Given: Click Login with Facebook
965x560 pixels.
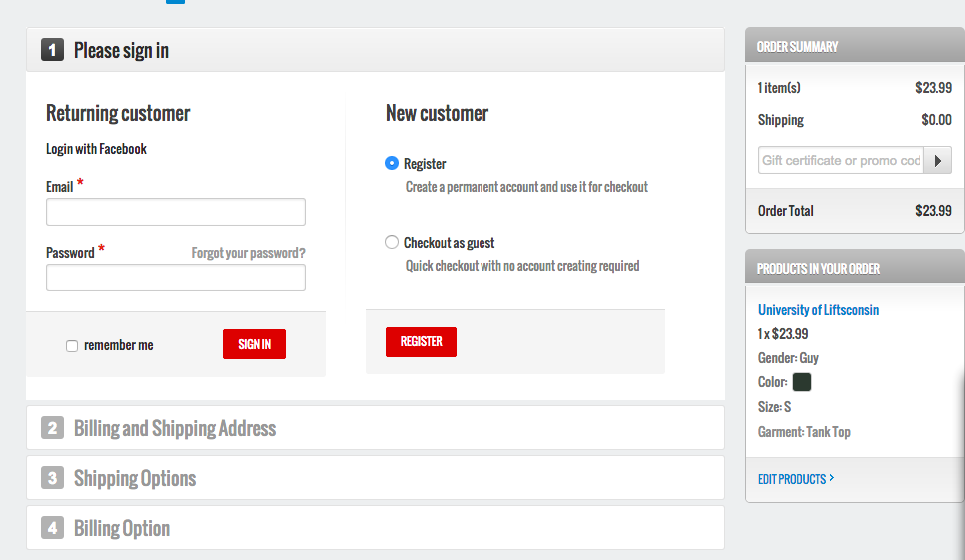Looking at the screenshot, I should click(x=96, y=149).
